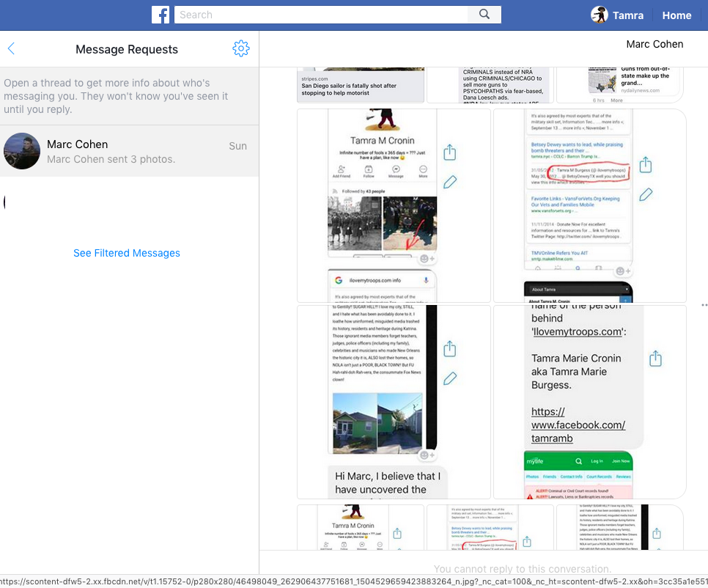Click the 'Sun' timestamp on Marc Cohen's row

click(238, 146)
